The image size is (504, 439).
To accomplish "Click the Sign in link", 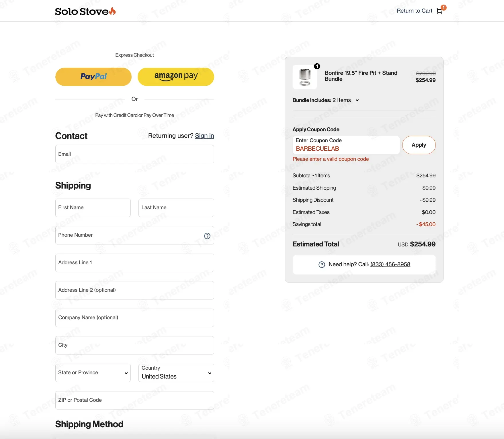I will (x=204, y=136).
